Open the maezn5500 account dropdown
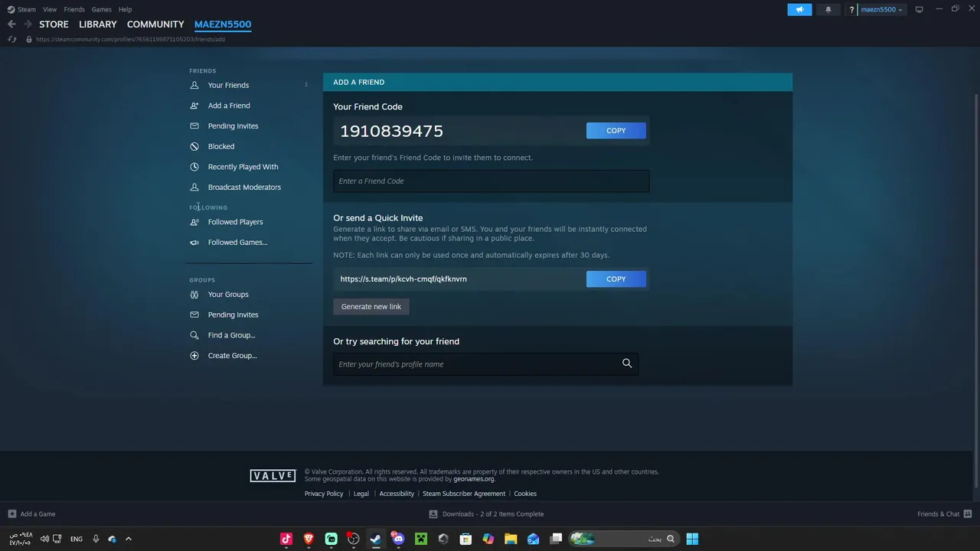Image resolution: width=980 pixels, height=551 pixels. tap(882, 9)
